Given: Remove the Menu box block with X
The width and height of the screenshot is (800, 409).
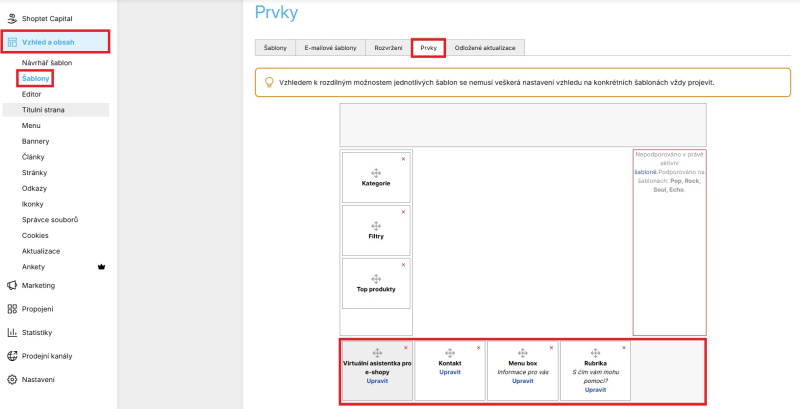Looking at the screenshot, I should coord(552,348).
